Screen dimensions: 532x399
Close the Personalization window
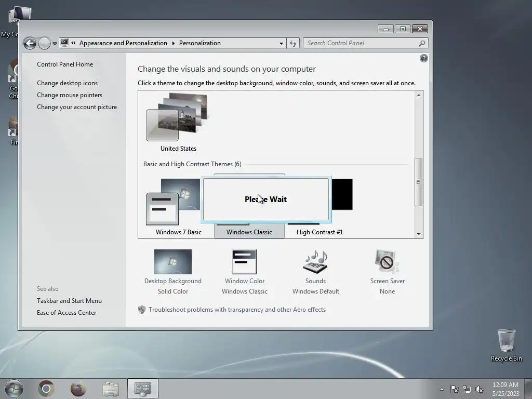coord(420,29)
